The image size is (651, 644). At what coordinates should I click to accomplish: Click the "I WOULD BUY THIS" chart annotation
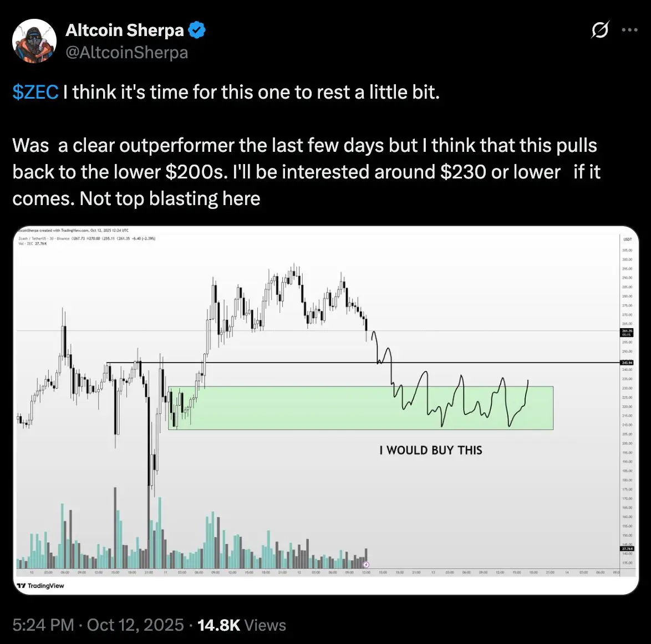(431, 451)
